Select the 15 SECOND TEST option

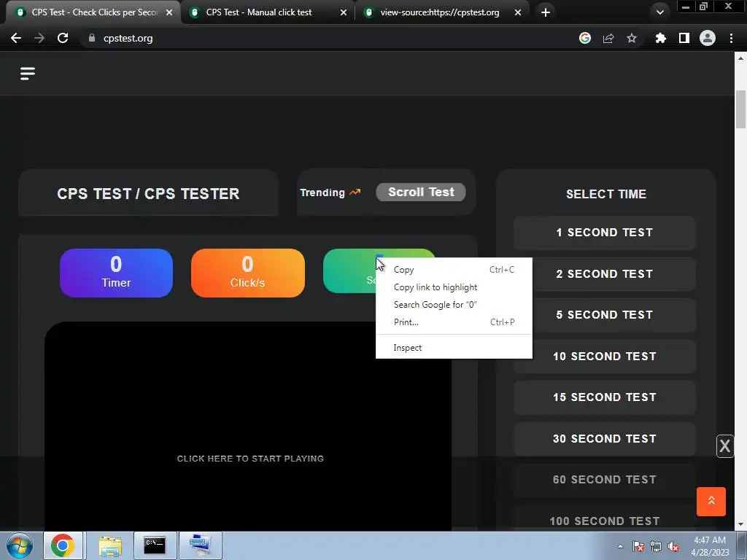click(604, 397)
